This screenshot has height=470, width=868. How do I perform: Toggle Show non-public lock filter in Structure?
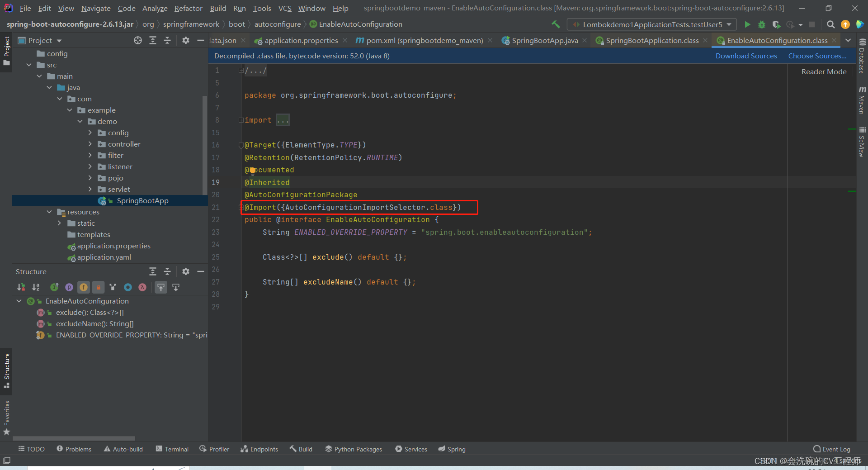[99, 287]
